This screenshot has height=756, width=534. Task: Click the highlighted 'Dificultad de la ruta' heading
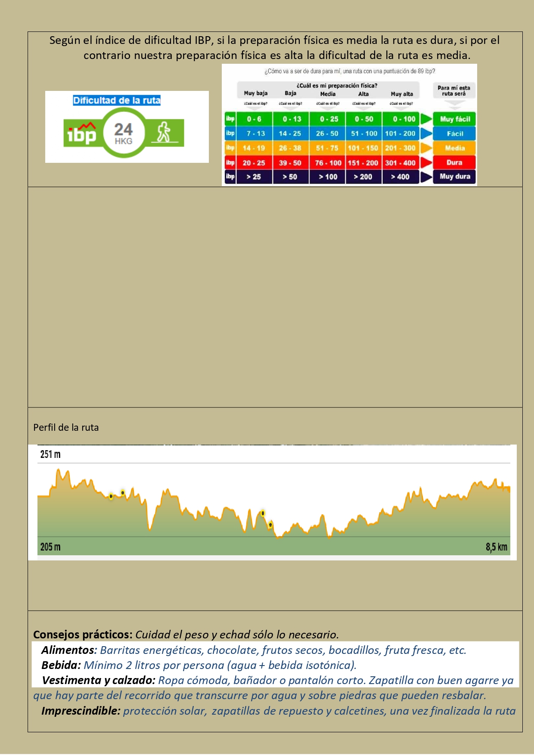(x=117, y=100)
